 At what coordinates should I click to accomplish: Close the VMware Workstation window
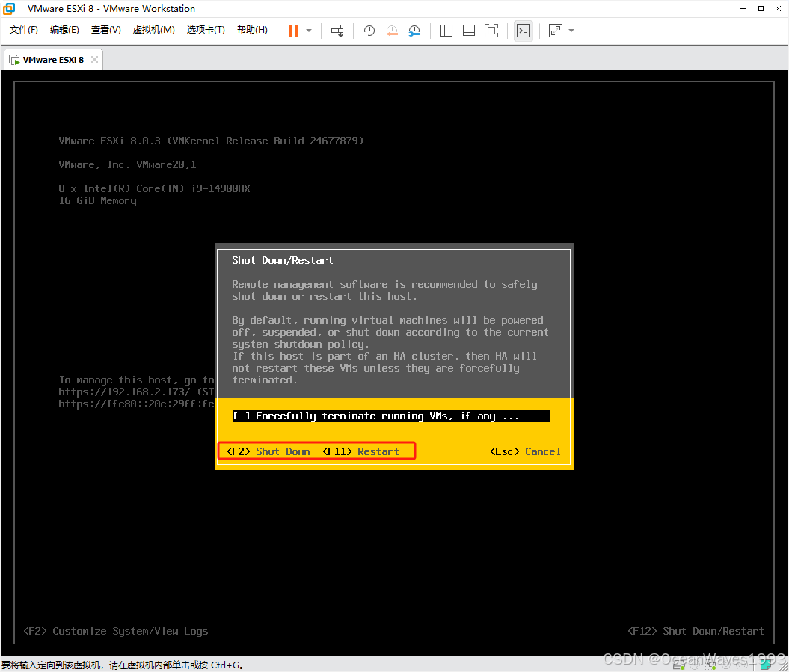(778, 8)
